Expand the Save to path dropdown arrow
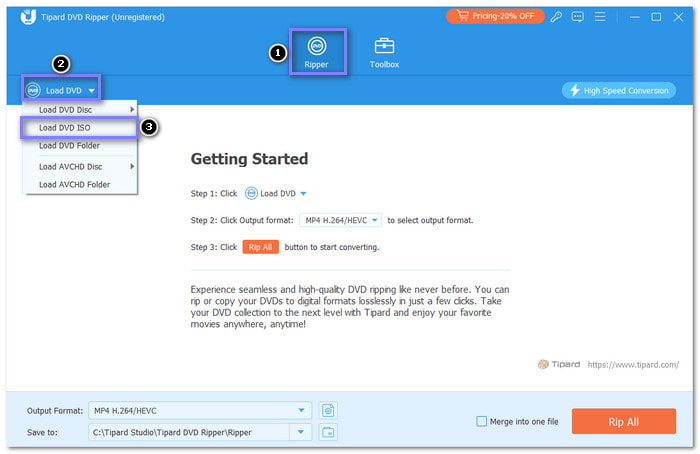 300,432
